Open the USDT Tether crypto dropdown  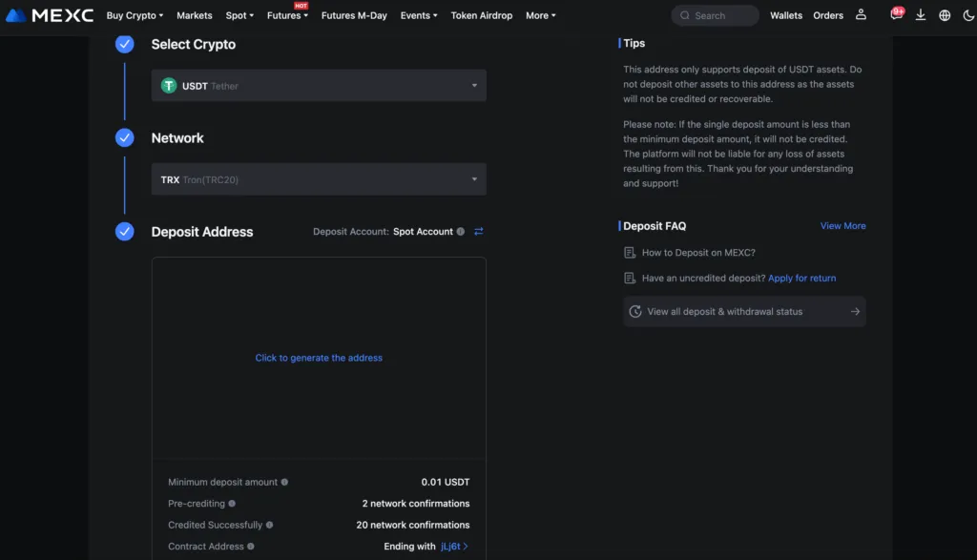[319, 84]
